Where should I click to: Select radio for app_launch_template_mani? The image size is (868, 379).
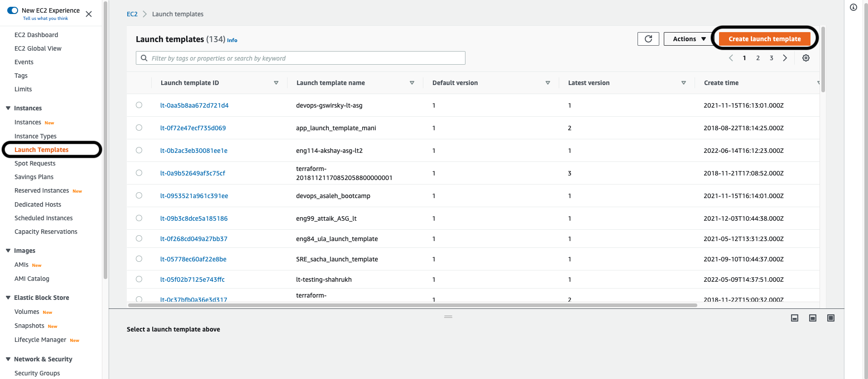[x=139, y=128]
